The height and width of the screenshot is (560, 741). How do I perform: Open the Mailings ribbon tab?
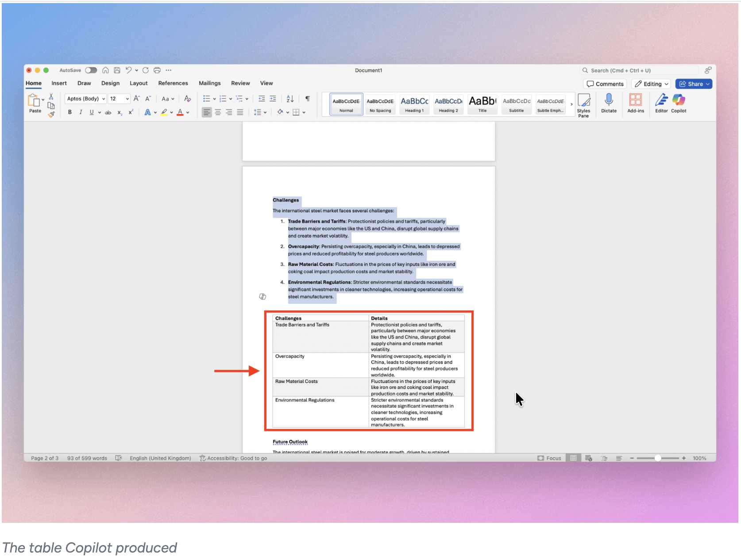click(209, 83)
